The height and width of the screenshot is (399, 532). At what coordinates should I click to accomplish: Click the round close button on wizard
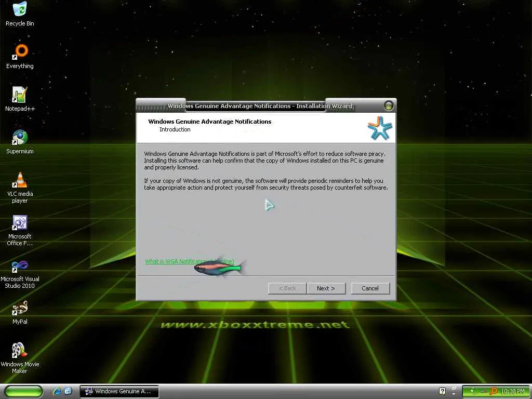coord(389,105)
